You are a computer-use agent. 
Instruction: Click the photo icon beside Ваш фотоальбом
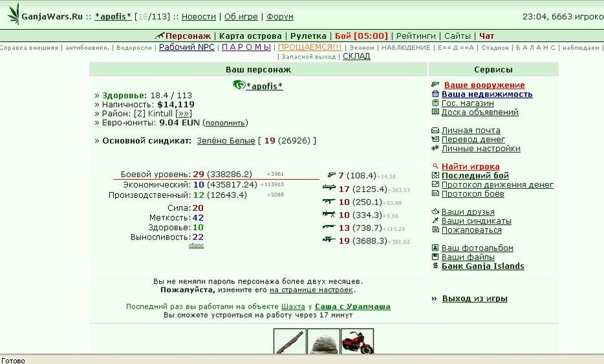click(x=435, y=248)
